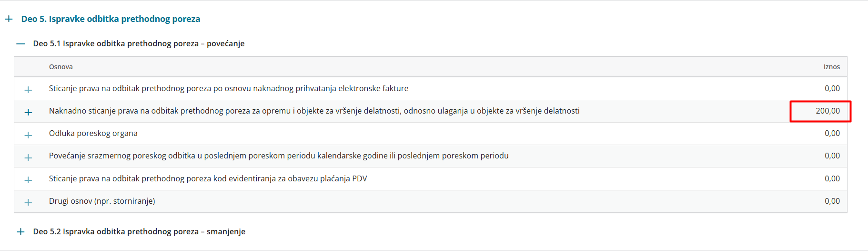Click the Osnova column header
Image resolution: width=868 pixels, height=251 pixels.
(x=61, y=67)
